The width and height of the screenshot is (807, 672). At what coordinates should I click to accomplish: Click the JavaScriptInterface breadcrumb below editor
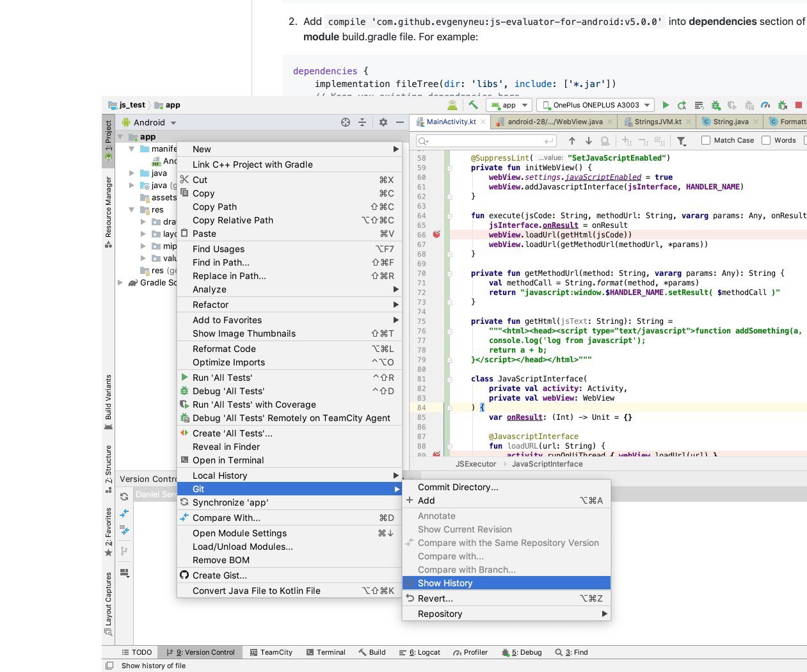(x=547, y=464)
